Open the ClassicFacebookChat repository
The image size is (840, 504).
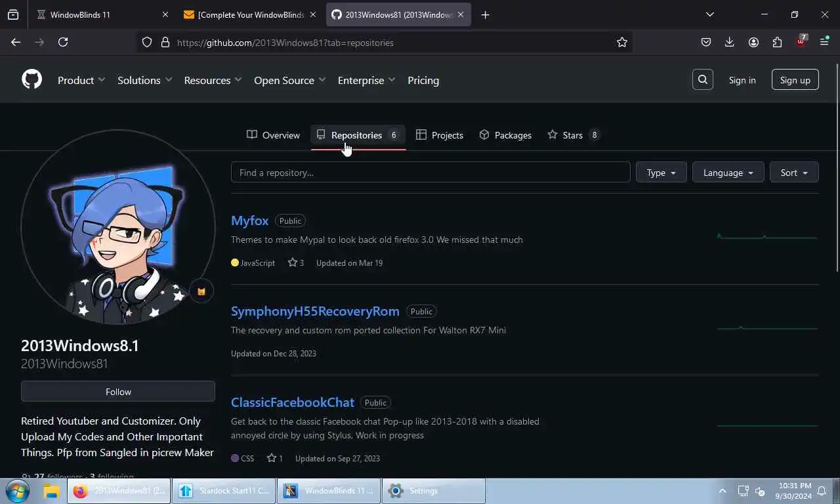tap(293, 402)
